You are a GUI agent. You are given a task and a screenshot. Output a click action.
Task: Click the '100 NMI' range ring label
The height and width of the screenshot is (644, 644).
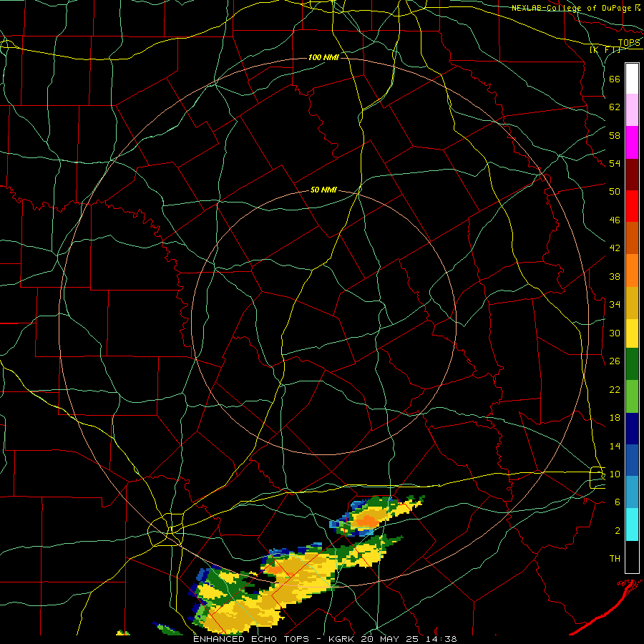tap(323, 57)
